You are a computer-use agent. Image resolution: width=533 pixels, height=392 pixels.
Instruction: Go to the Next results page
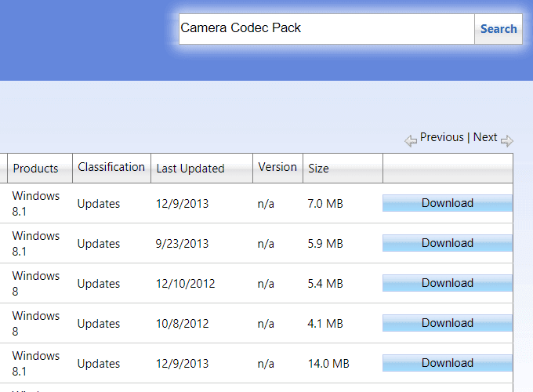[485, 137]
